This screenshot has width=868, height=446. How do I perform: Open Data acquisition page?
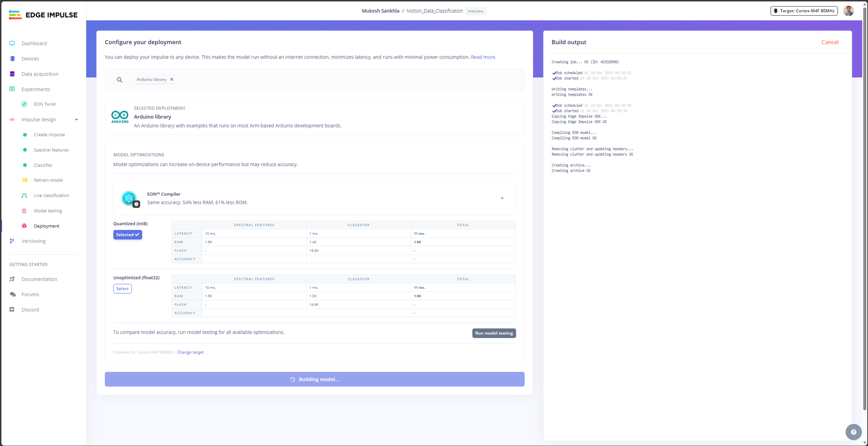click(x=40, y=74)
